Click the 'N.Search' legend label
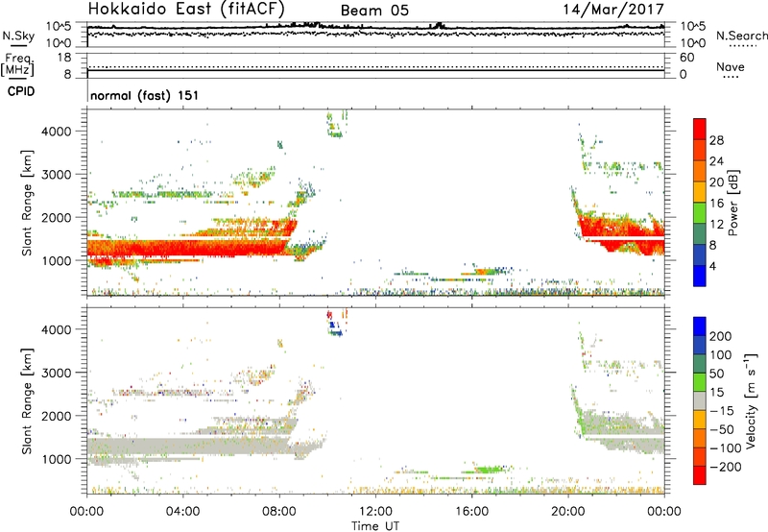This screenshot has height=532, width=768. (x=741, y=36)
